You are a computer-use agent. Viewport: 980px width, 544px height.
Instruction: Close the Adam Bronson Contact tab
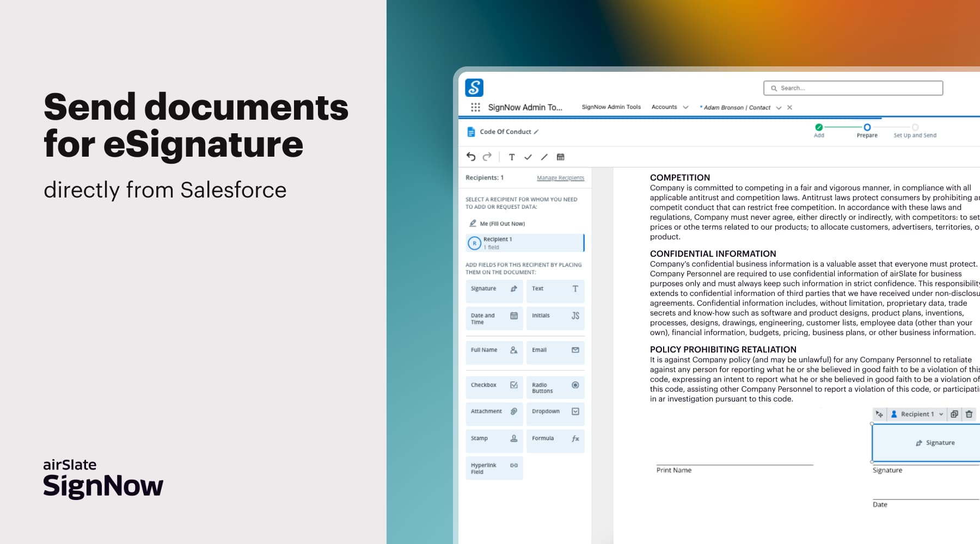pos(789,108)
